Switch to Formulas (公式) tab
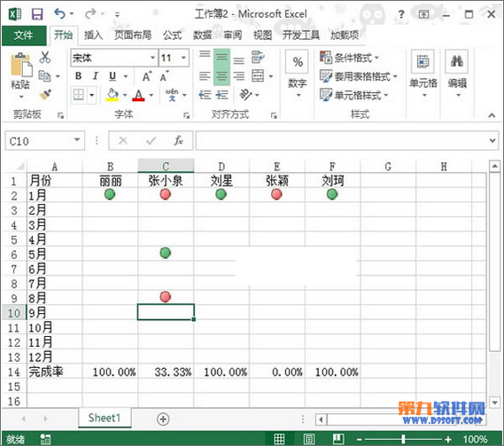 click(x=172, y=35)
